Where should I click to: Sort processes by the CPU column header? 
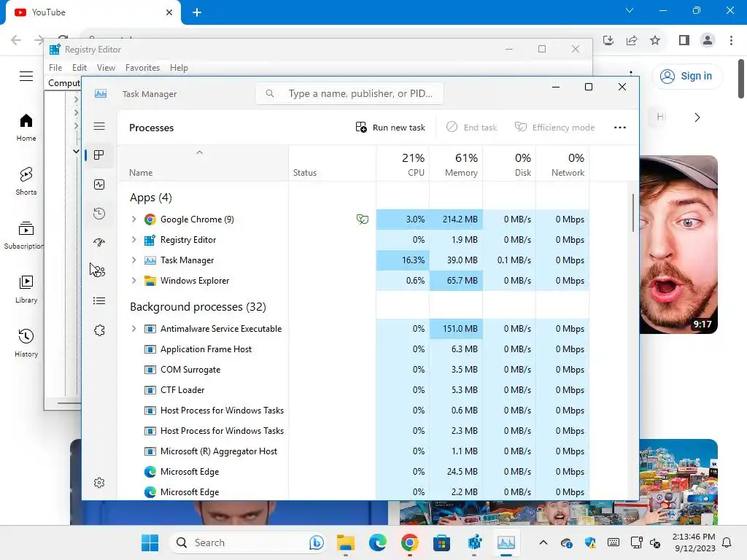pos(403,164)
